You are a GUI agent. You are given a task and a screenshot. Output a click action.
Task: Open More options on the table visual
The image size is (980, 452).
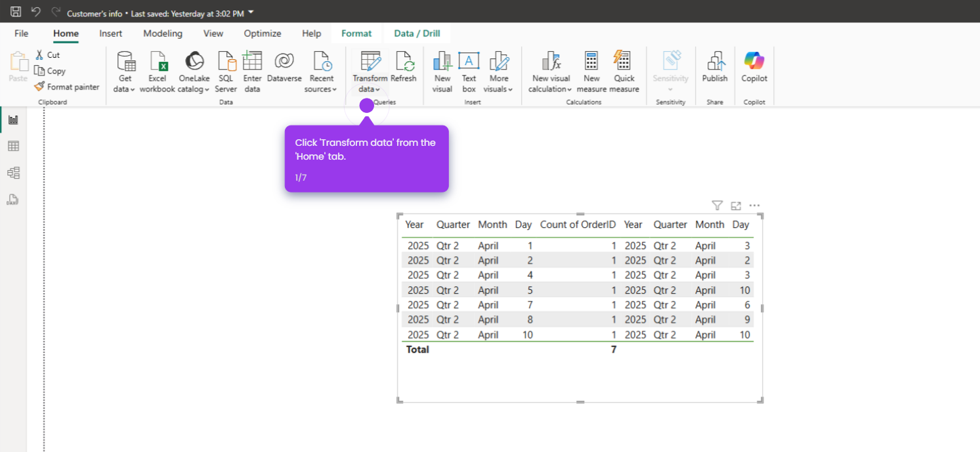(754, 206)
